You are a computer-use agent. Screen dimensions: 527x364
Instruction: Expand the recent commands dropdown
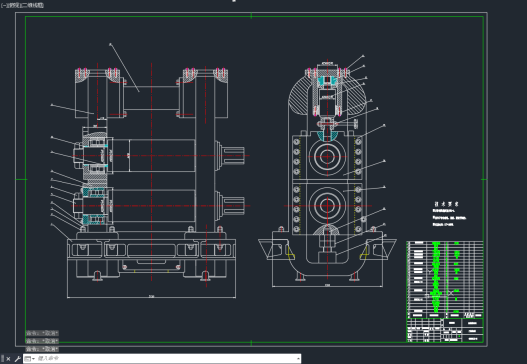tap(30, 359)
